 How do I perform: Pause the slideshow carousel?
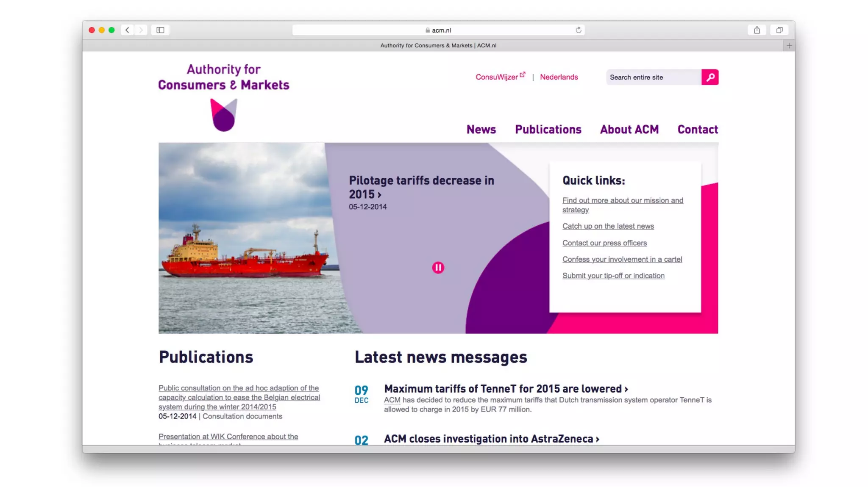point(438,268)
